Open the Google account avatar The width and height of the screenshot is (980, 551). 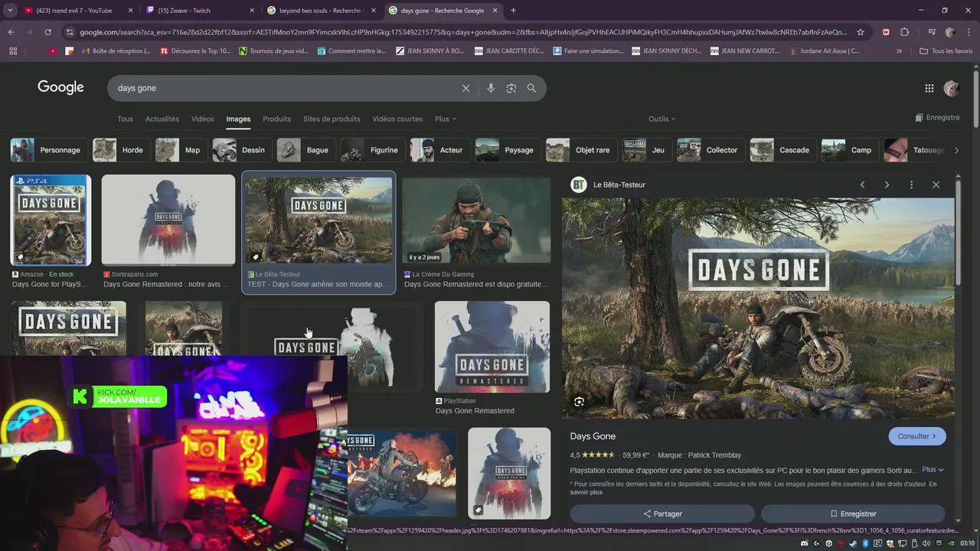coord(952,88)
